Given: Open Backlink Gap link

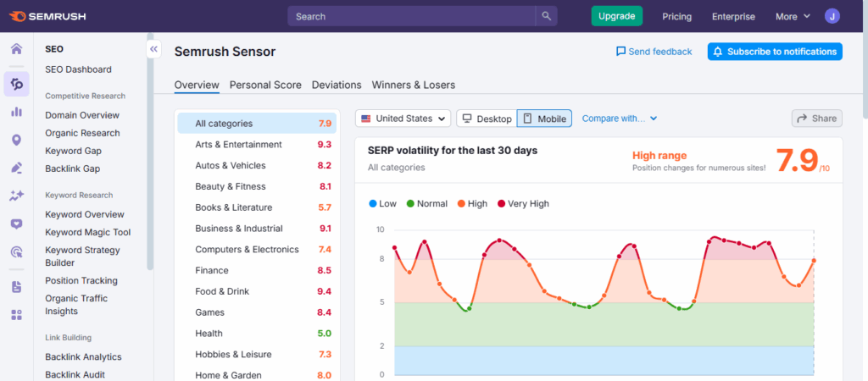Looking at the screenshot, I should pos(73,168).
